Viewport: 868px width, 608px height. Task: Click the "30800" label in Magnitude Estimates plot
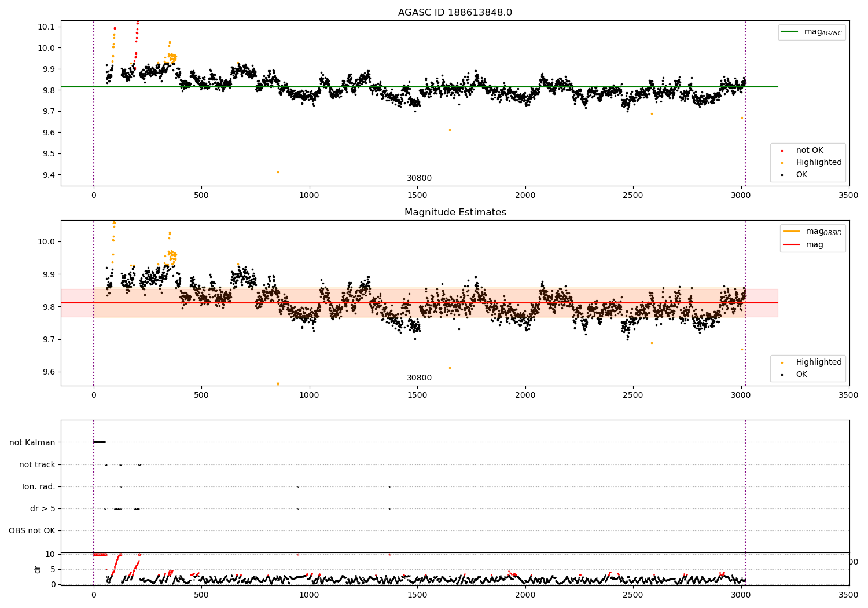coord(419,378)
